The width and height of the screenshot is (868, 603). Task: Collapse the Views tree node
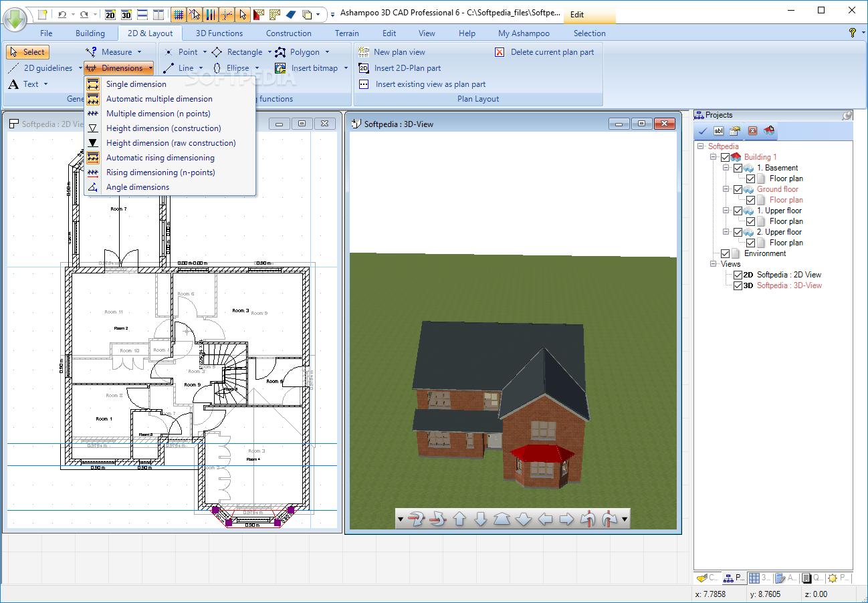point(714,264)
